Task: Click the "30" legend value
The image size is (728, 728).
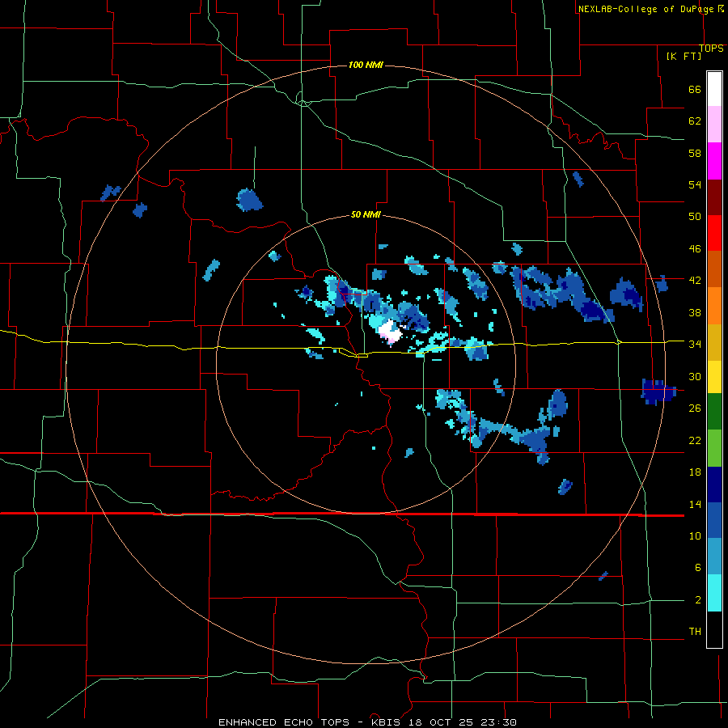Action: [x=695, y=376]
